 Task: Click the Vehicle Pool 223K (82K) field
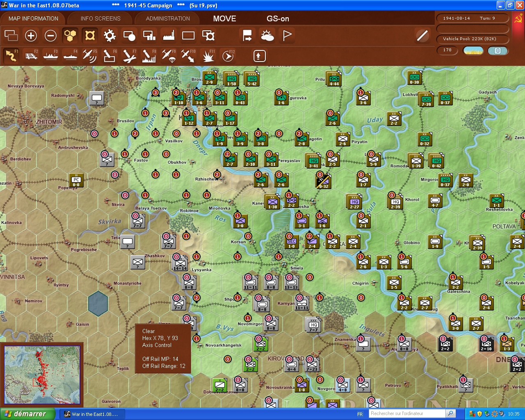tap(472, 39)
